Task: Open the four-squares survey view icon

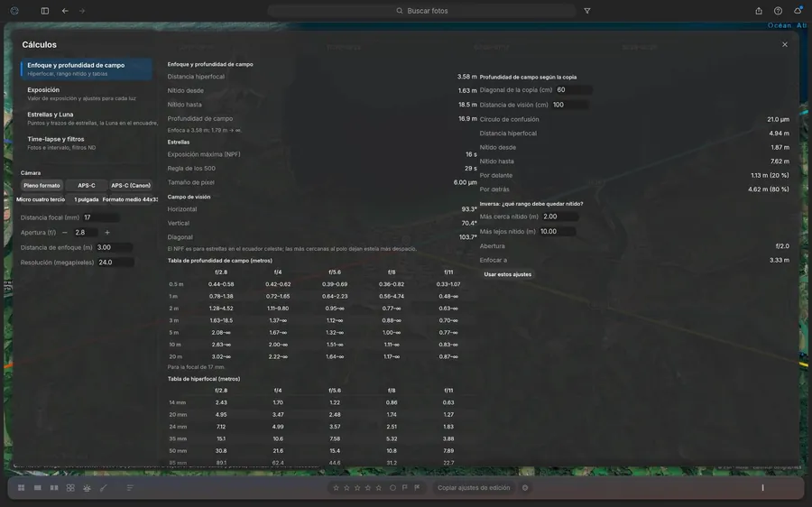Action: click(70, 488)
